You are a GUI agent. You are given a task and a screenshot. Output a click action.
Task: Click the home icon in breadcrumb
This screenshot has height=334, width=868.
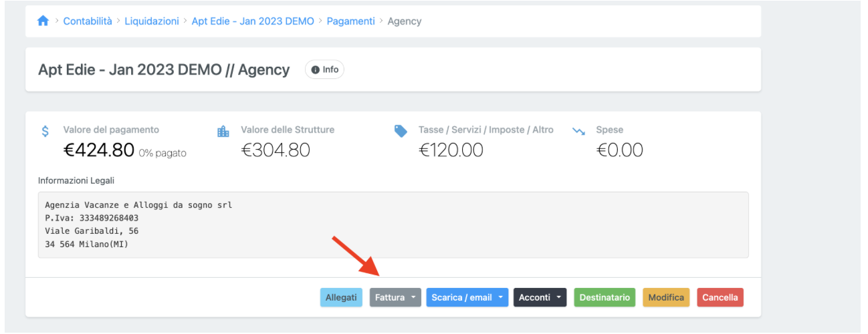pos(43,21)
